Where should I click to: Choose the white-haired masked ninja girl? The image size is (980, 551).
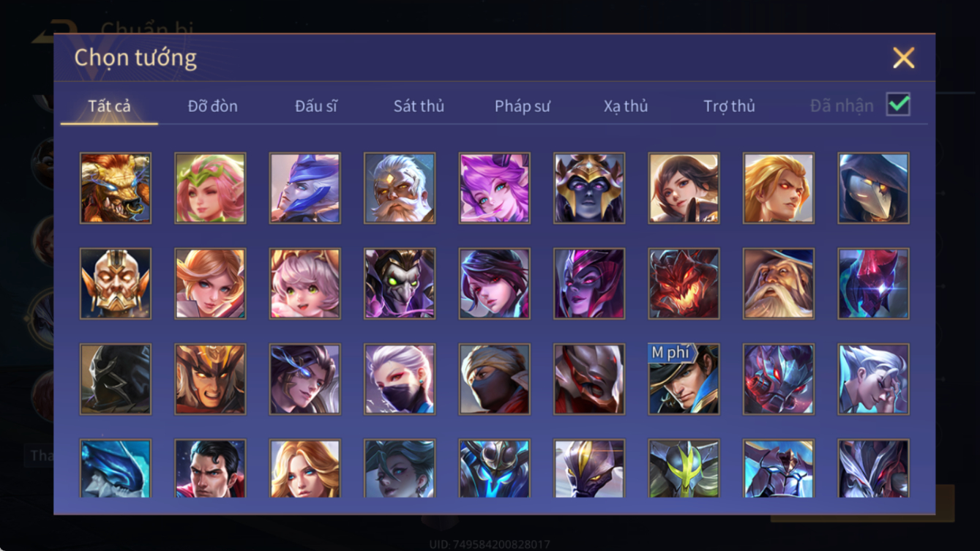coord(400,380)
